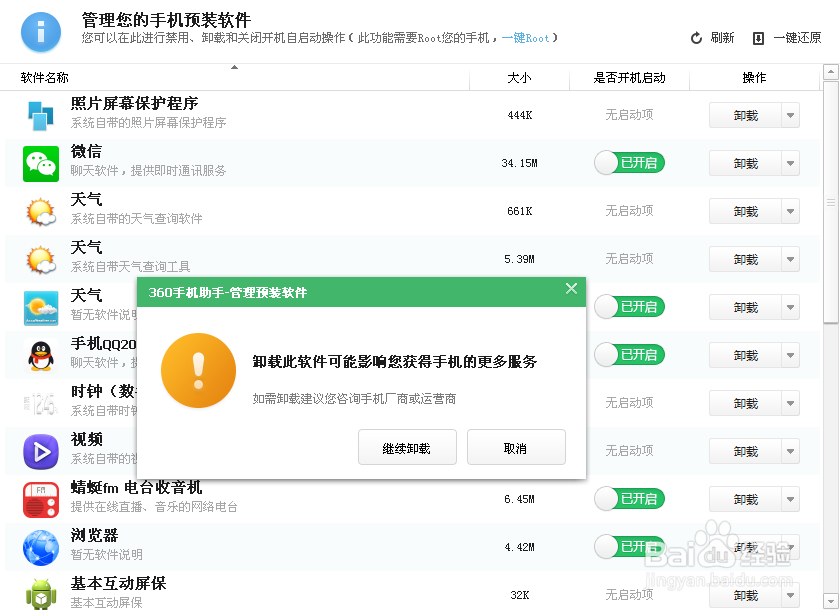Screen dimensions: 840x610
Task: Click scrollbar up arrow
Action: pos(831,72)
